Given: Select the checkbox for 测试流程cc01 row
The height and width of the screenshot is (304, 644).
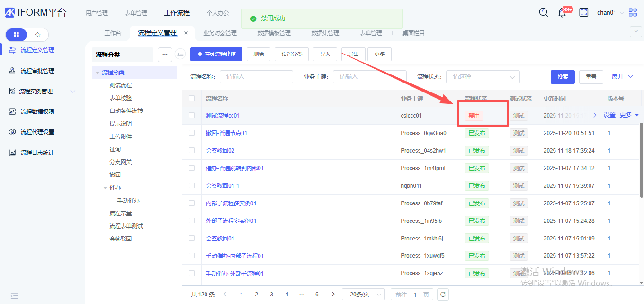Looking at the screenshot, I should click(x=192, y=115).
